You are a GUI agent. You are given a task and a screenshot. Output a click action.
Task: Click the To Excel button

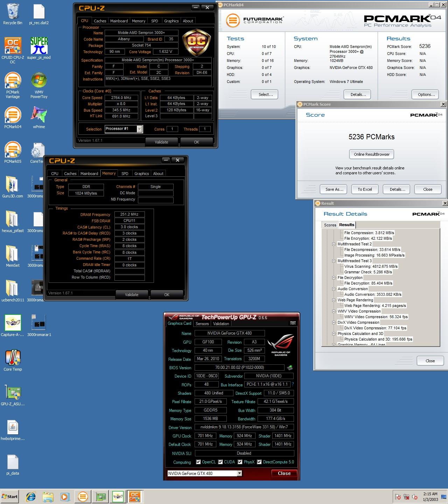point(365,189)
